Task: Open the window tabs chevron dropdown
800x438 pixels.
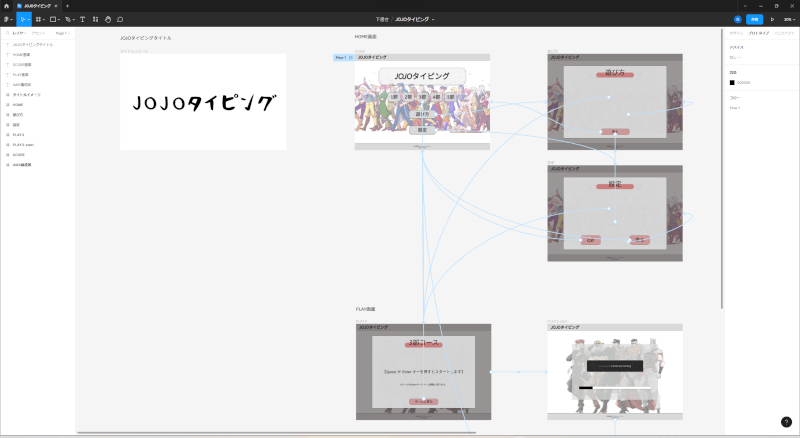Action: 745,6
